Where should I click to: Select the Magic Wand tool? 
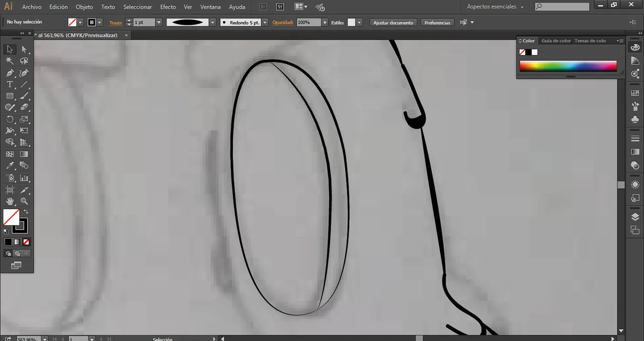[x=10, y=60]
